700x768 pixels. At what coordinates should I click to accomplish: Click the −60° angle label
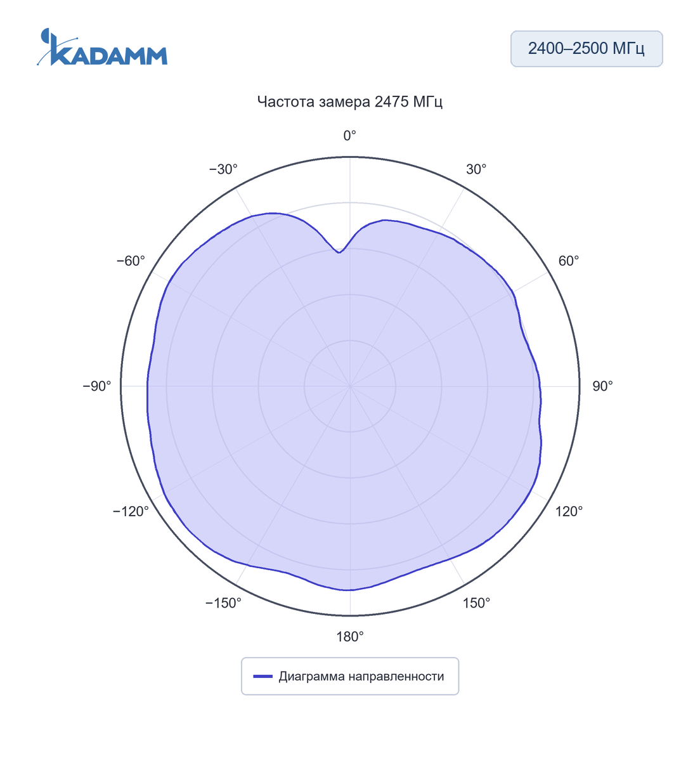pyautogui.click(x=131, y=261)
